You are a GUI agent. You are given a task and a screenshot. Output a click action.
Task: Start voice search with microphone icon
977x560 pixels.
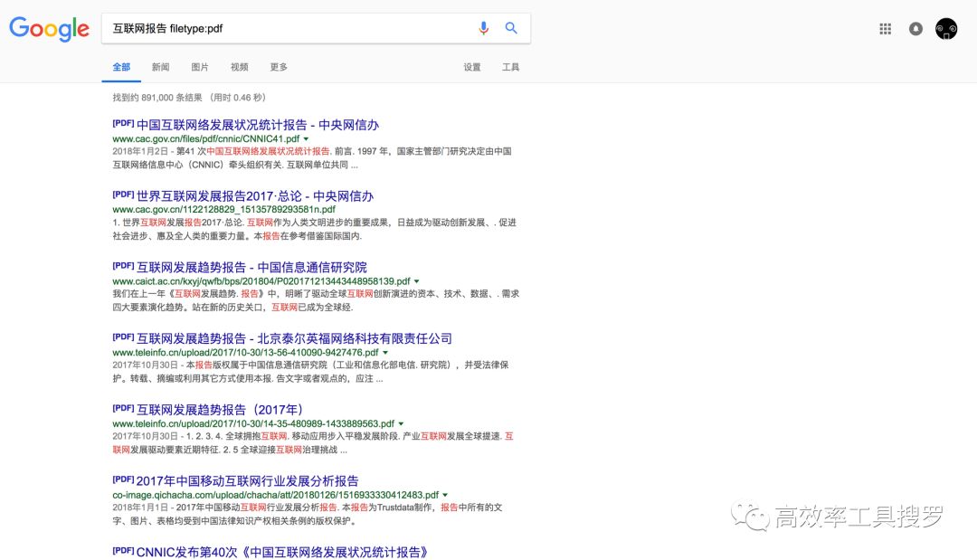point(483,28)
